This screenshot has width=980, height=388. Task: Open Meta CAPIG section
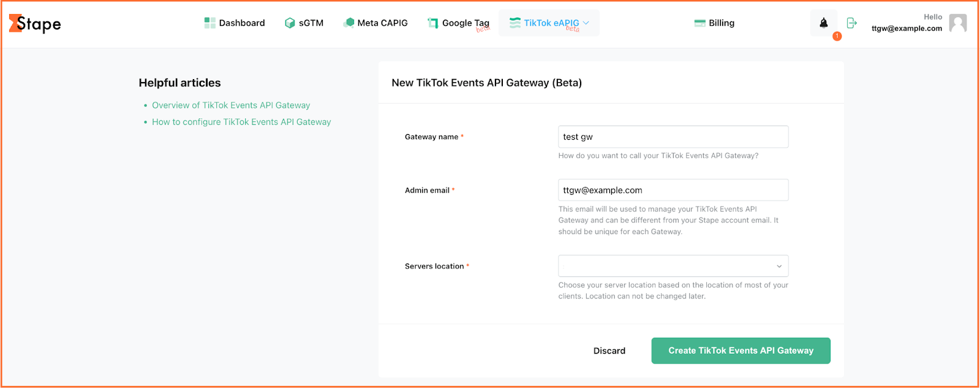[x=375, y=23]
